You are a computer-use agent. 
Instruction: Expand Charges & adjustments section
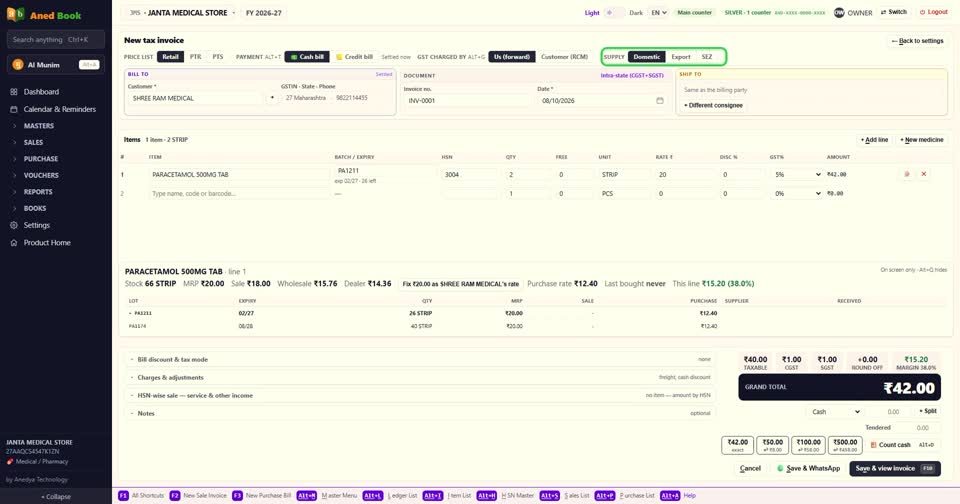(419, 378)
